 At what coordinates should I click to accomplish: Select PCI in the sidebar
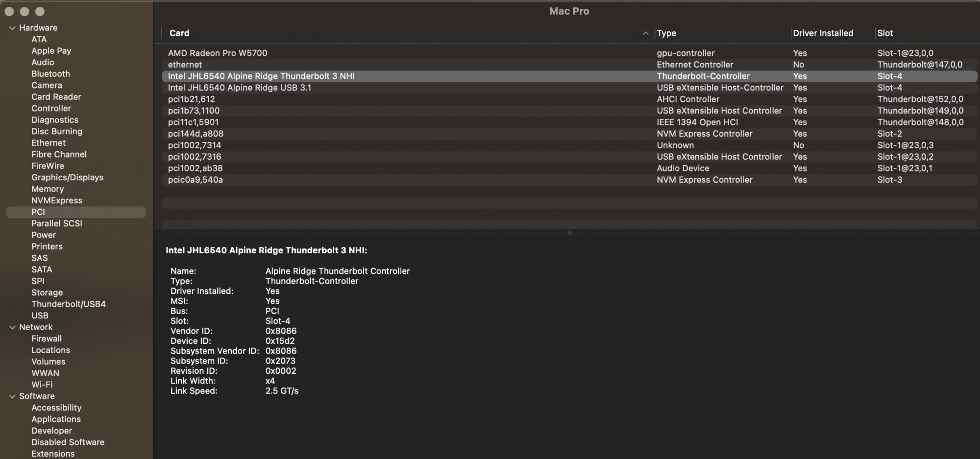(76, 212)
